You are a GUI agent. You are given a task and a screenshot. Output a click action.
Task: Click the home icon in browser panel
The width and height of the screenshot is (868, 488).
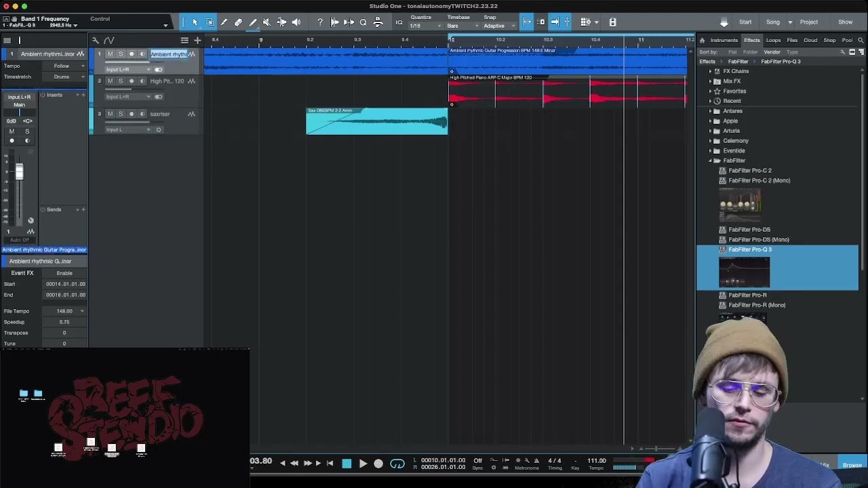coord(702,41)
